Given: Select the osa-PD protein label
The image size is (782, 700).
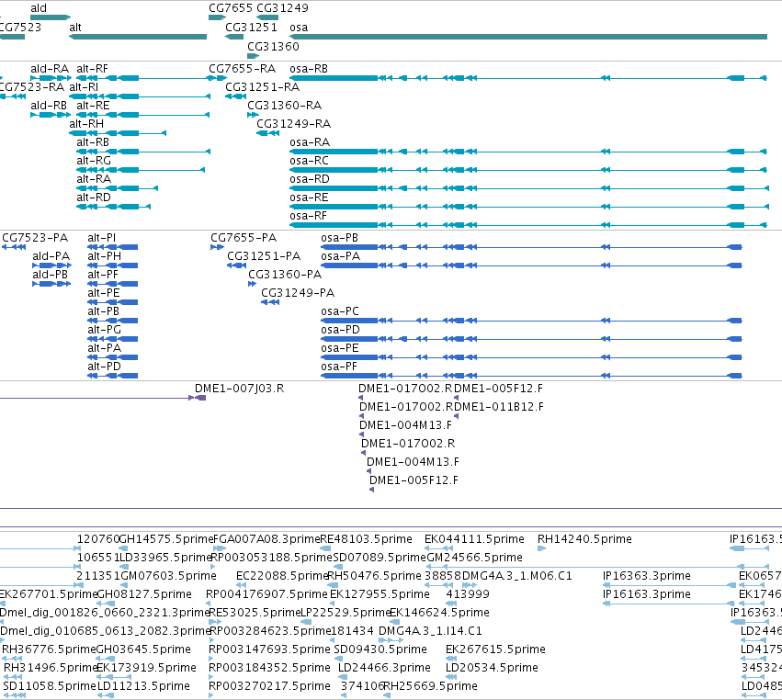Looking at the screenshot, I should coord(340,330).
